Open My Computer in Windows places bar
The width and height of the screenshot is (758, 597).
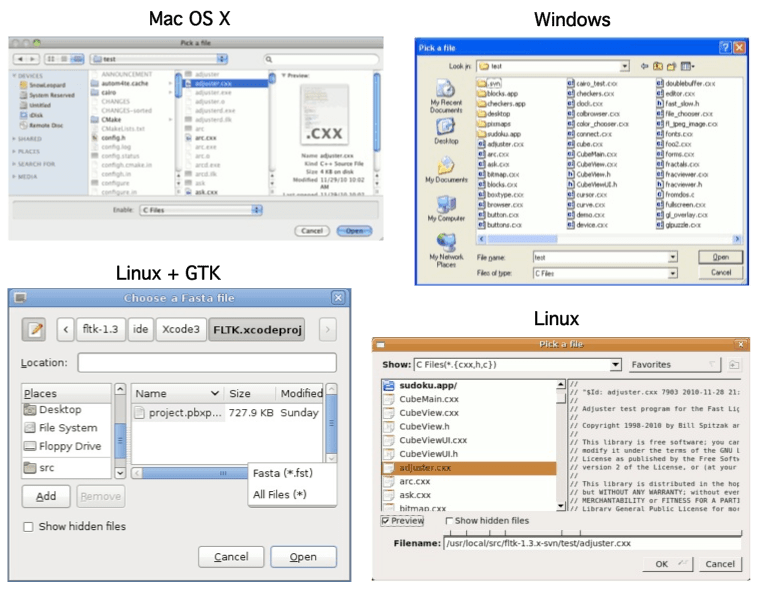coord(446,208)
